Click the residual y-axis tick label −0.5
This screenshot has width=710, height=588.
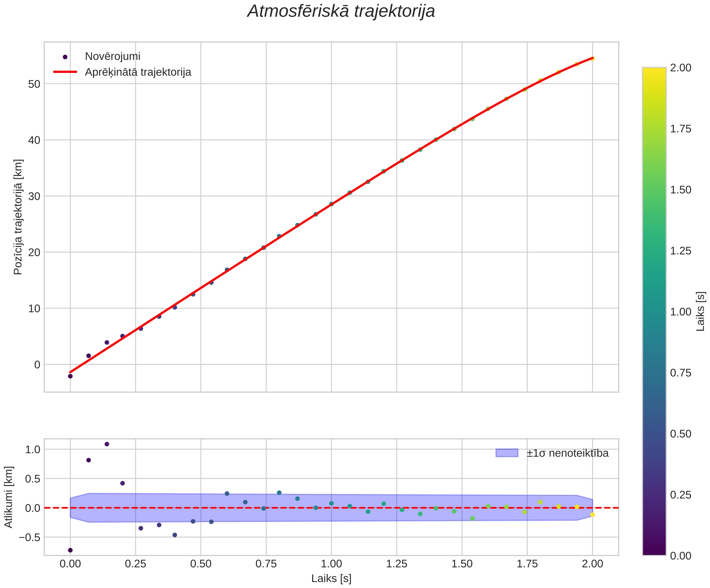click(x=29, y=537)
